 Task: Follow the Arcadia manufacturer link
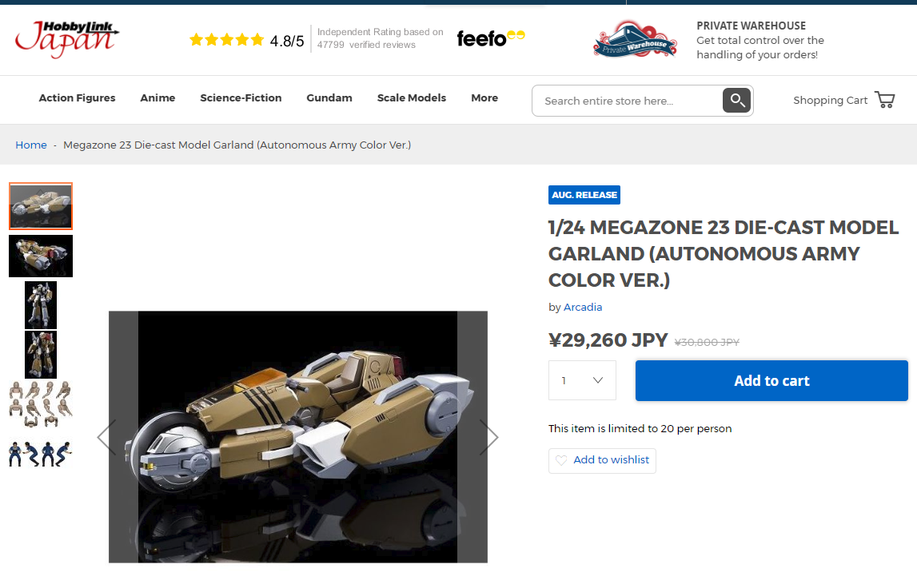[x=583, y=308]
